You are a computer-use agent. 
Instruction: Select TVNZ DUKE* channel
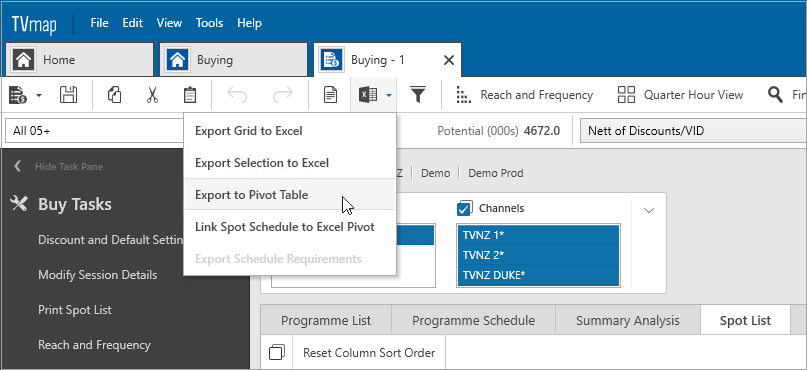click(x=538, y=275)
